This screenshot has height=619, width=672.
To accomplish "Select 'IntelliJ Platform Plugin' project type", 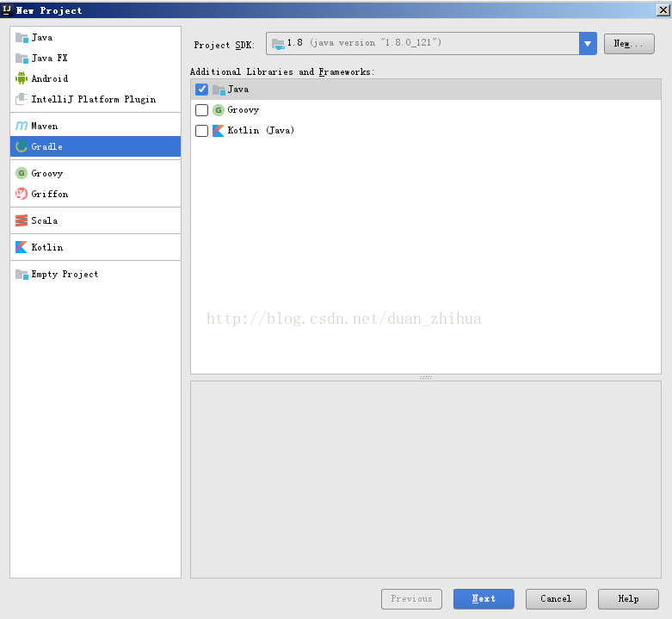I will pos(94,100).
